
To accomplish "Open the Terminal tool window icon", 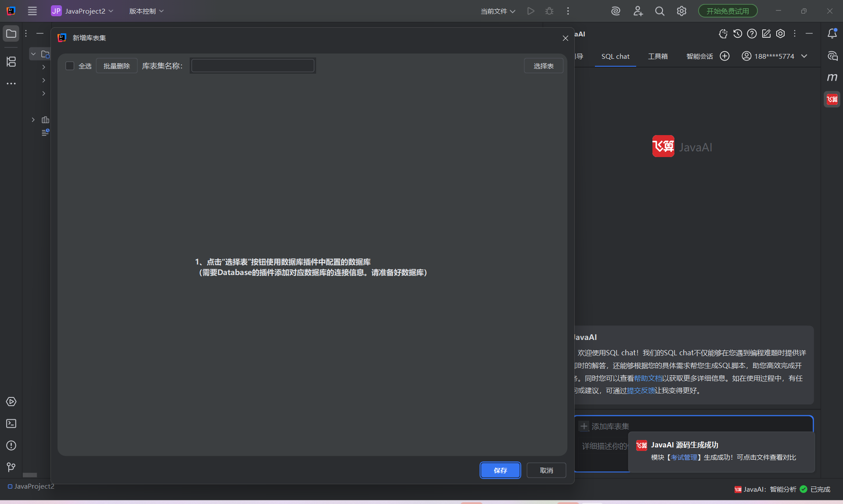I will (11, 424).
